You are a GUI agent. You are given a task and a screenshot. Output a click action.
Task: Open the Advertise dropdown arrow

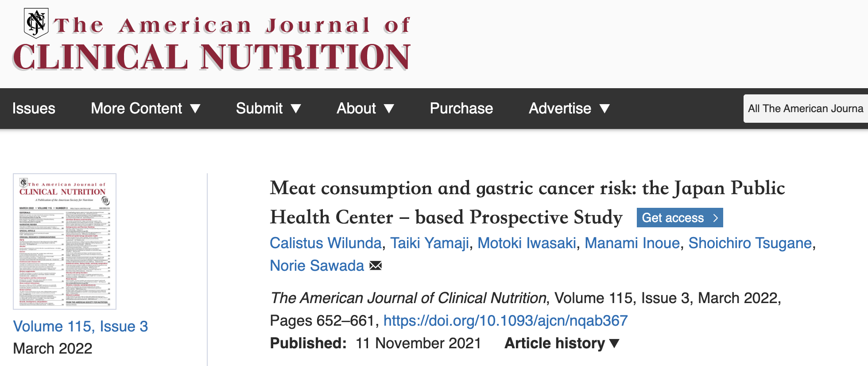[604, 109]
